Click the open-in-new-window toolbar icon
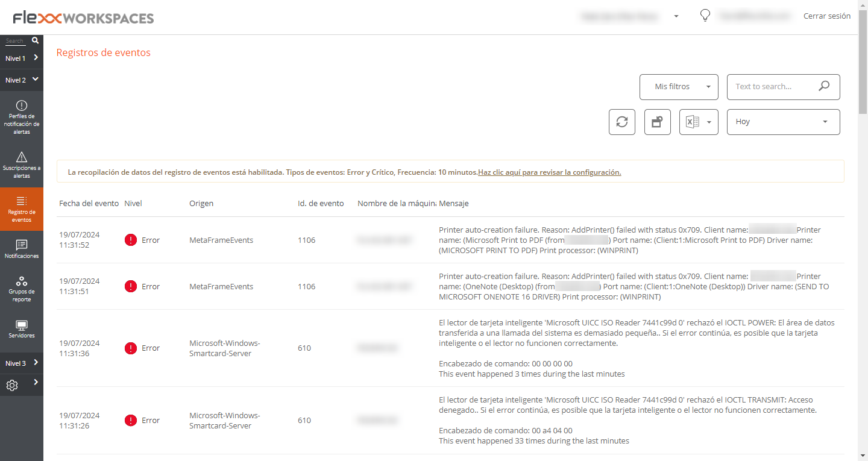Screen dimensions: 868x461 point(658,122)
